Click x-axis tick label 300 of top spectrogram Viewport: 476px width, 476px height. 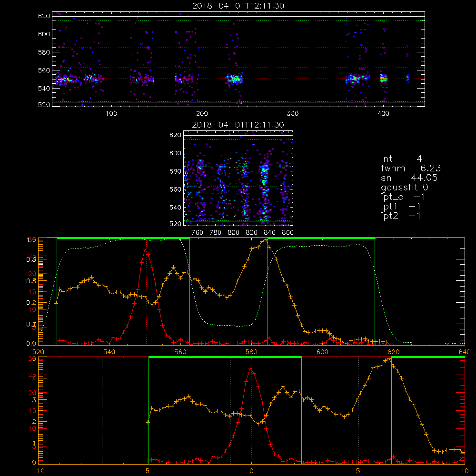tap(293, 114)
